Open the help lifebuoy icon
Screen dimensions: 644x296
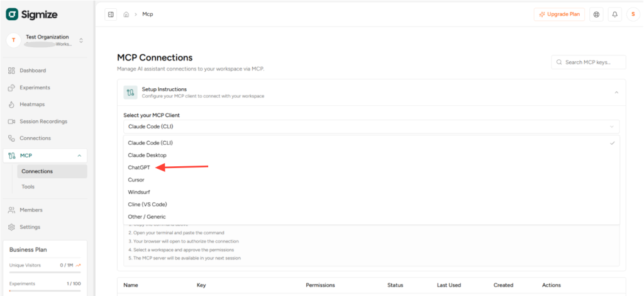point(596,14)
